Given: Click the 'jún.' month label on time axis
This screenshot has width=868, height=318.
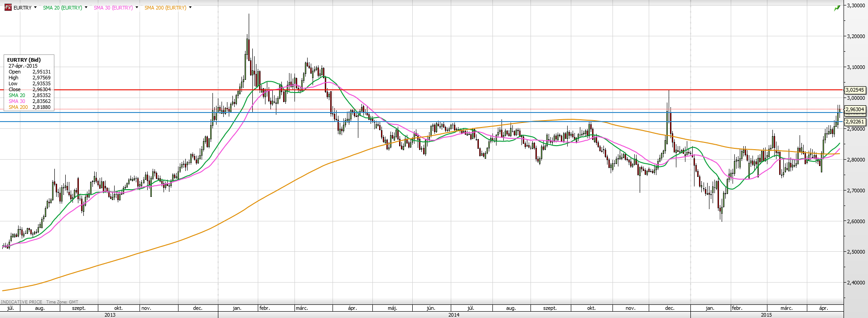Looking at the screenshot, I should (x=431, y=308).
